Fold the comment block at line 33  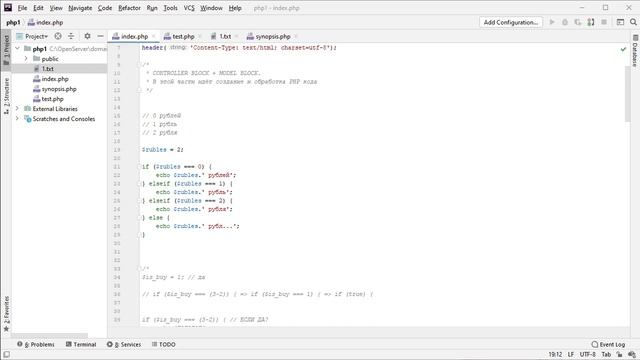[x=139, y=269]
